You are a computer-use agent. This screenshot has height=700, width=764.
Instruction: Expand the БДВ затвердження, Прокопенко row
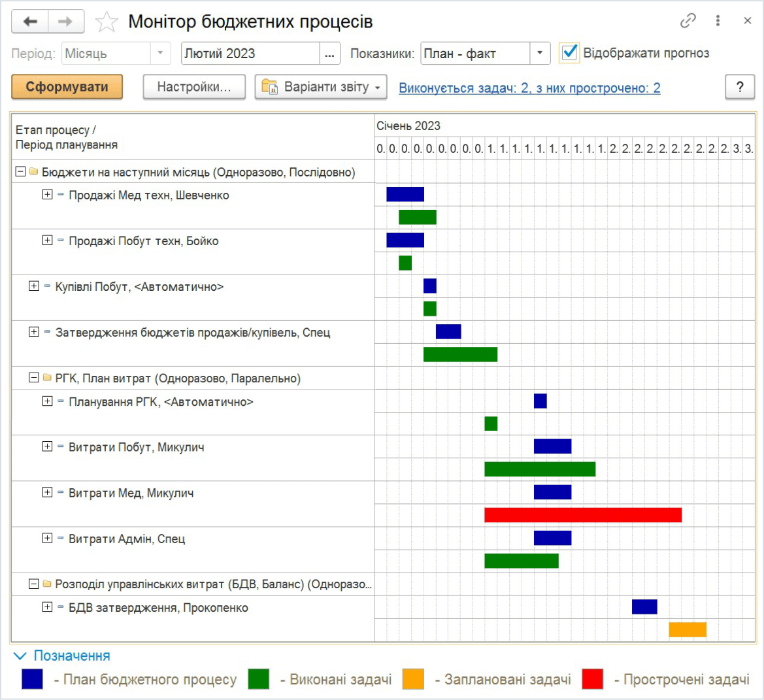pyautogui.click(x=47, y=607)
